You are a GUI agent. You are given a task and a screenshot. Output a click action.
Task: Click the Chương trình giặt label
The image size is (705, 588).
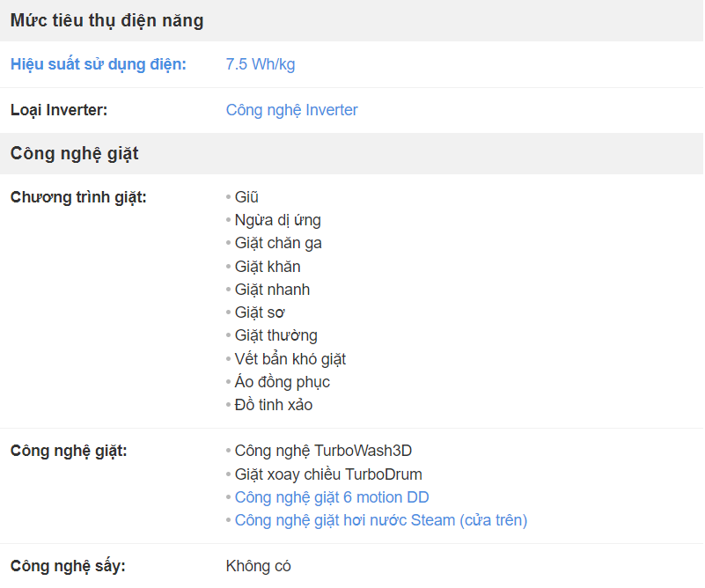point(78,197)
